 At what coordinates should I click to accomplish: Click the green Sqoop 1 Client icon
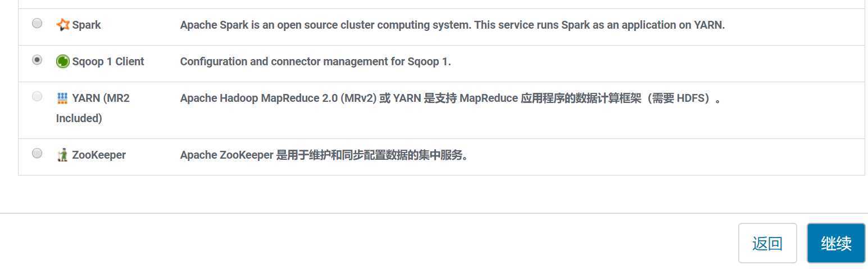click(x=63, y=61)
